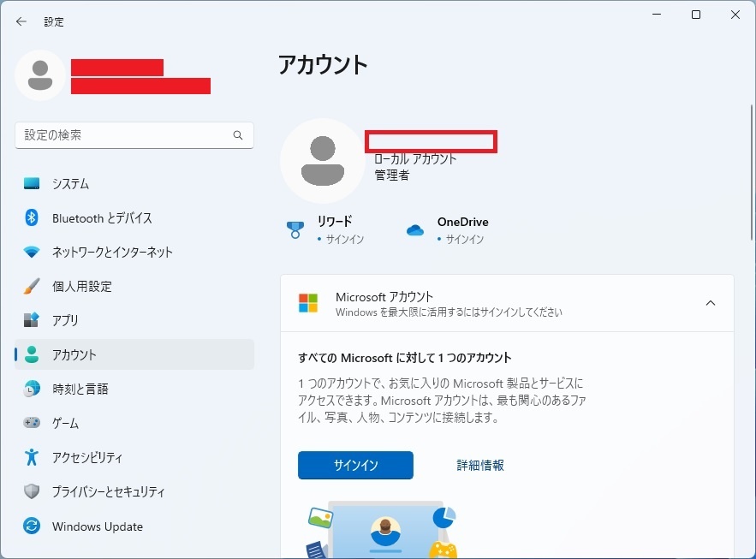The height and width of the screenshot is (559, 756).
Task: Click the 管理者 text
Action: 392,175
